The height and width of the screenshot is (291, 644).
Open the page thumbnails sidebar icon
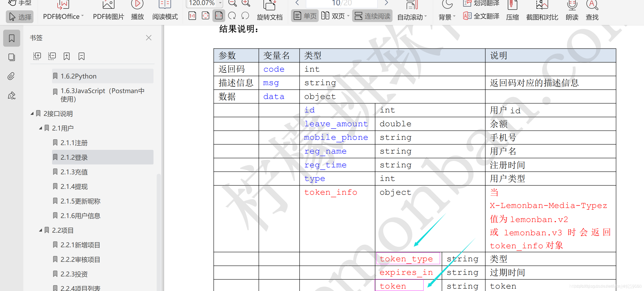coord(12,57)
